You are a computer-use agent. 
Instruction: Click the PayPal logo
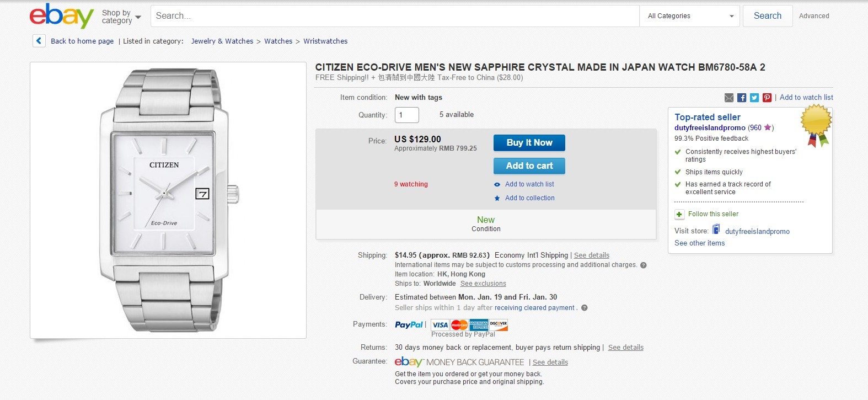pyautogui.click(x=409, y=325)
